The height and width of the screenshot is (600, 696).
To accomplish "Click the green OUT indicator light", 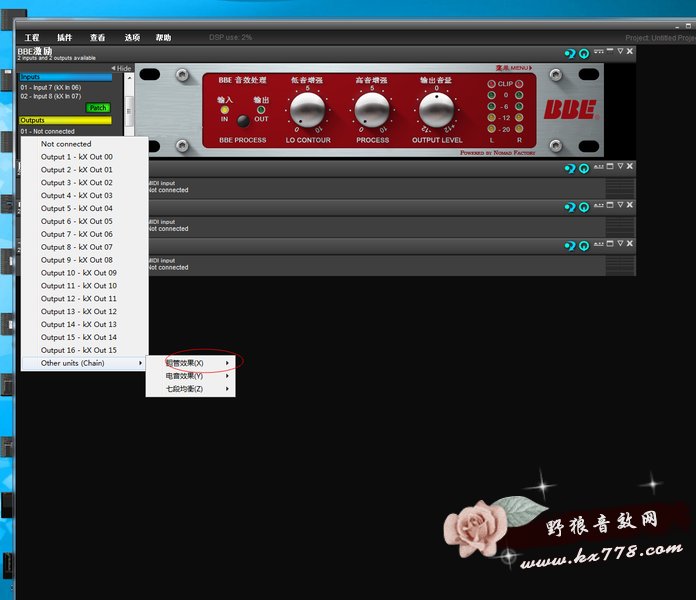I will [x=261, y=110].
